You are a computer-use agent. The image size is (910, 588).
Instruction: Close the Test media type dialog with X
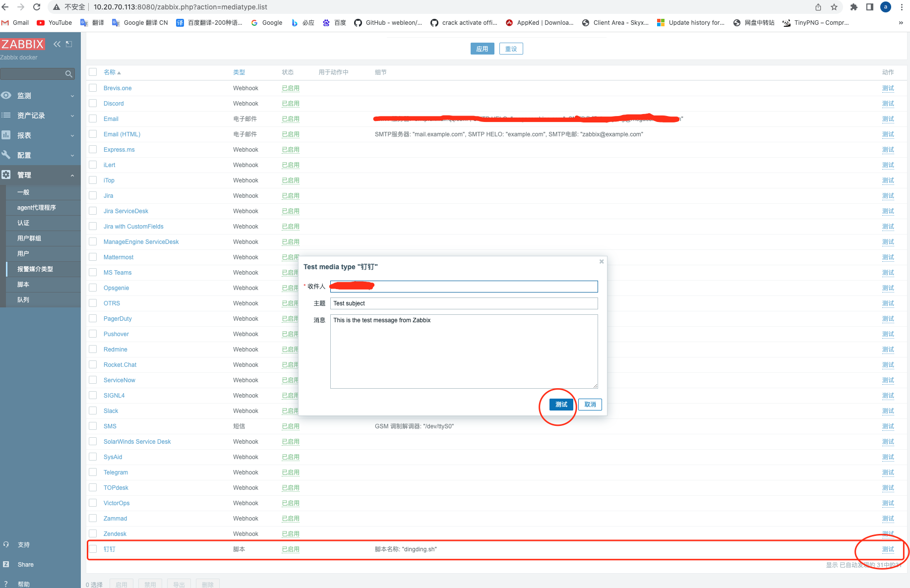coord(602,261)
